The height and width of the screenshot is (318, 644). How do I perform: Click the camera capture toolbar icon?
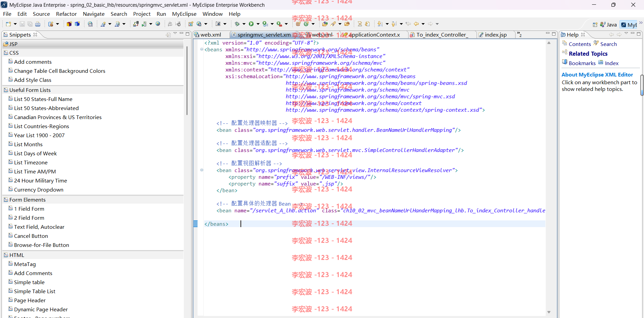(218, 24)
